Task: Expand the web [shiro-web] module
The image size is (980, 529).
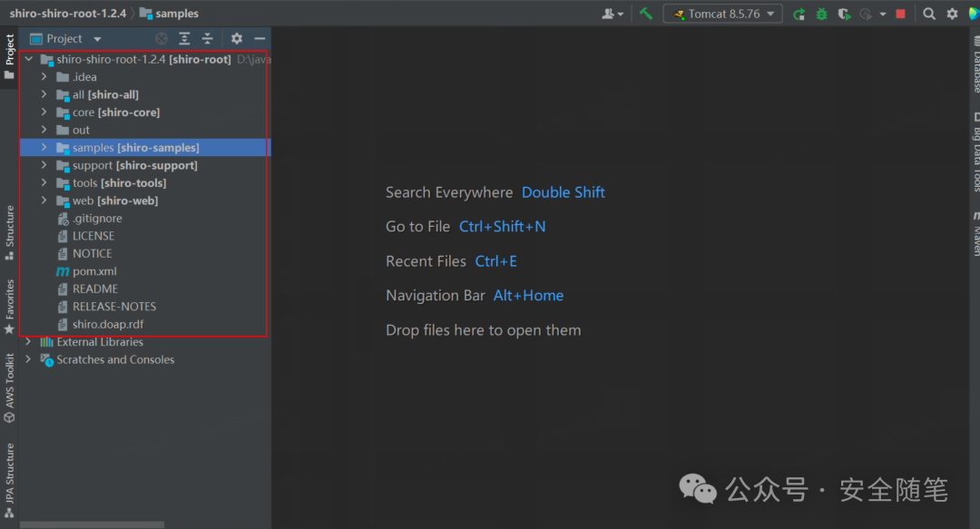Action: point(44,201)
